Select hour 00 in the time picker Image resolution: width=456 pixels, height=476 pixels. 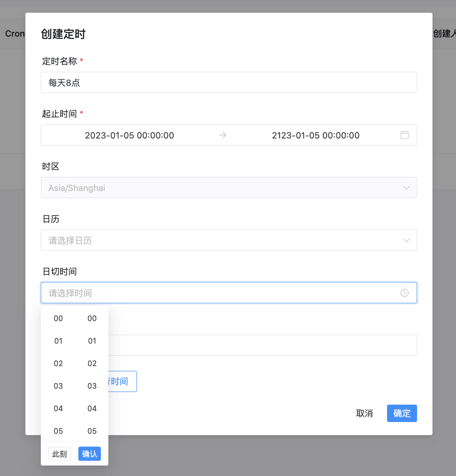pyautogui.click(x=58, y=318)
